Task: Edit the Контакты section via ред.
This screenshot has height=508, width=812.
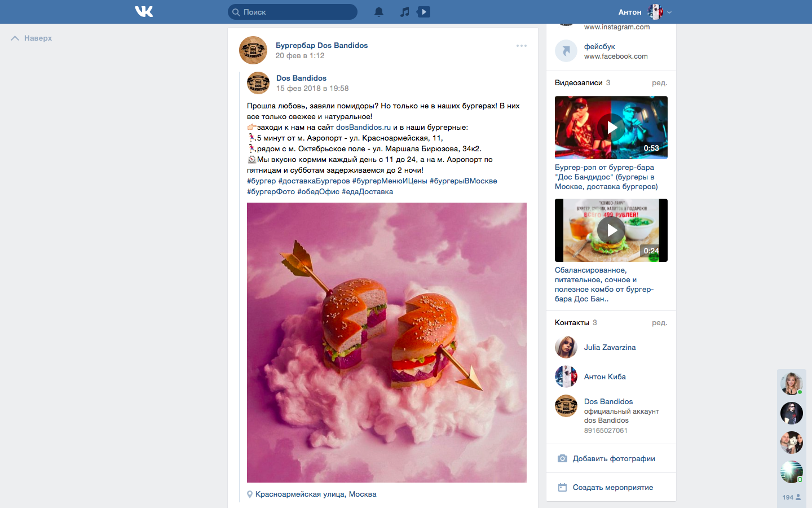Action: pyautogui.click(x=659, y=323)
